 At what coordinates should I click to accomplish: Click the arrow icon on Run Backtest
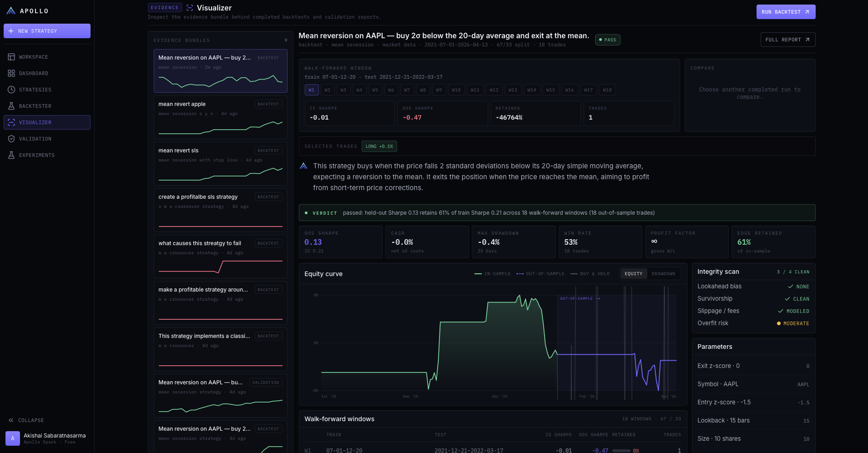point(807,12)
